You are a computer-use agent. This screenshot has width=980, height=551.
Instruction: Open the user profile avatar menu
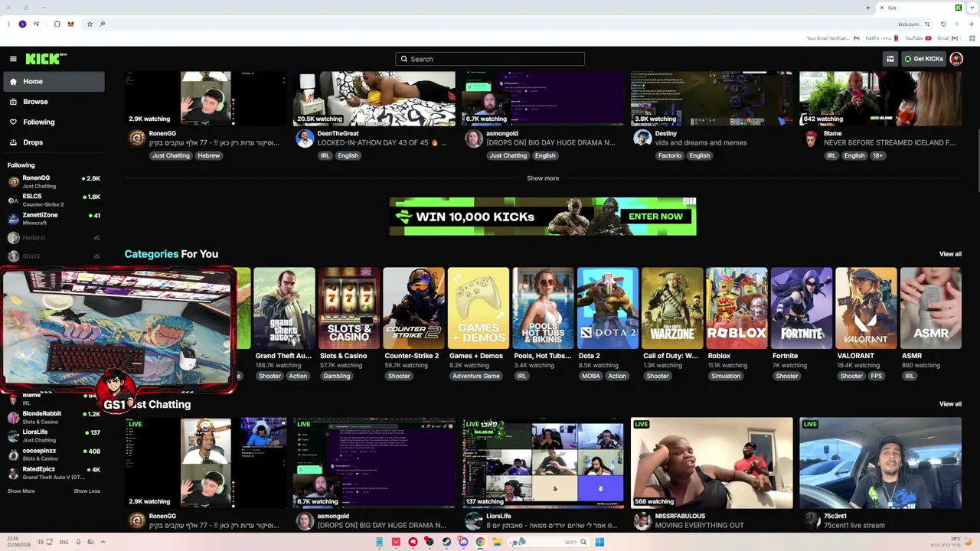pyautogui.click(x=956, y=59)
